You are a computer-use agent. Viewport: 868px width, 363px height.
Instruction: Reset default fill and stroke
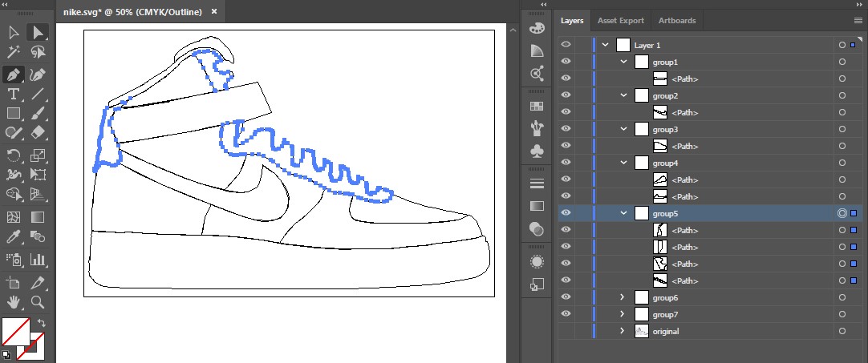6,354
